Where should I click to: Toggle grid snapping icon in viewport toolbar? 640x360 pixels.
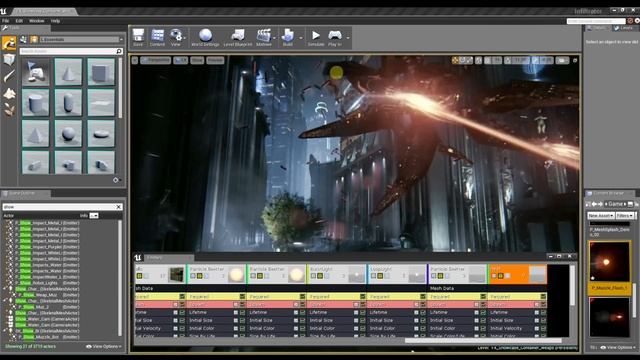click(x=488, y=60)
